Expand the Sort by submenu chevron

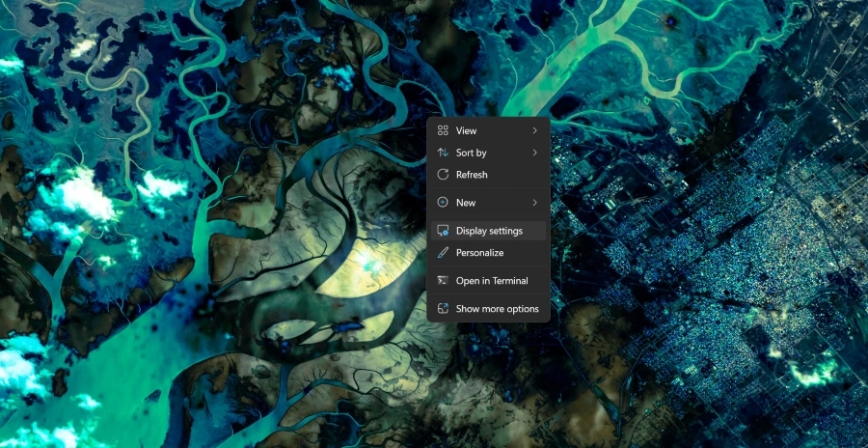pos(534,153)
